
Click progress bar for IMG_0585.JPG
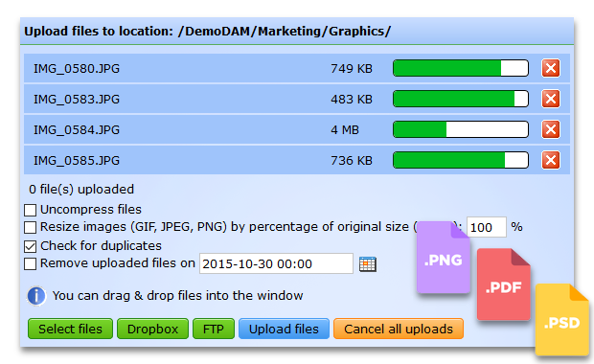[x=461, y=160]
